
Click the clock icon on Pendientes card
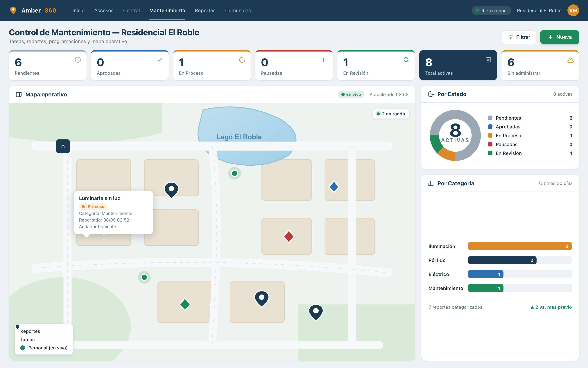click(78, 60)
